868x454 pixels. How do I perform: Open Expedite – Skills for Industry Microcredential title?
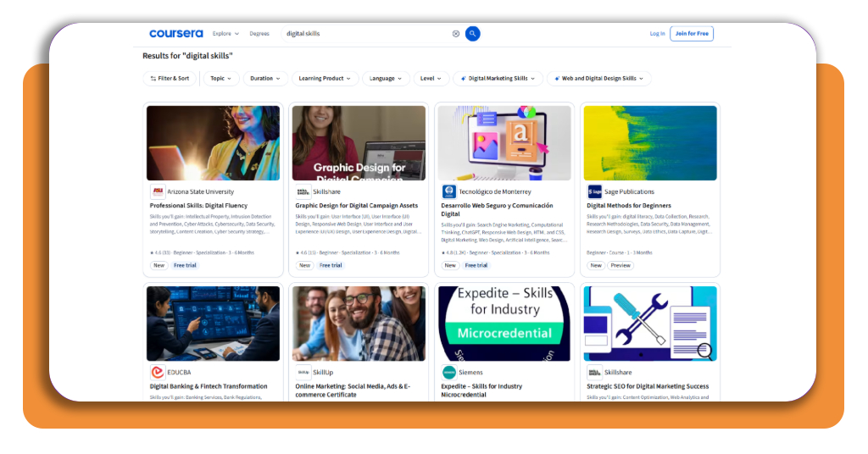tap(481, 390)
